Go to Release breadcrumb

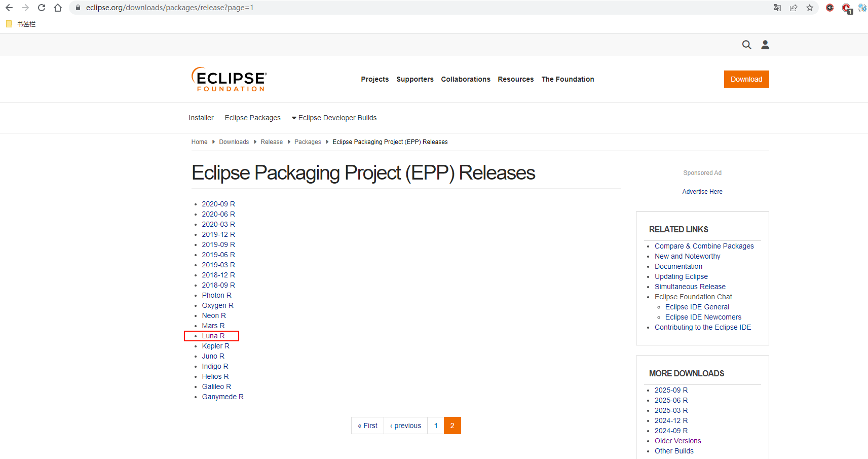pyautogui.click(x=272, y=142)
